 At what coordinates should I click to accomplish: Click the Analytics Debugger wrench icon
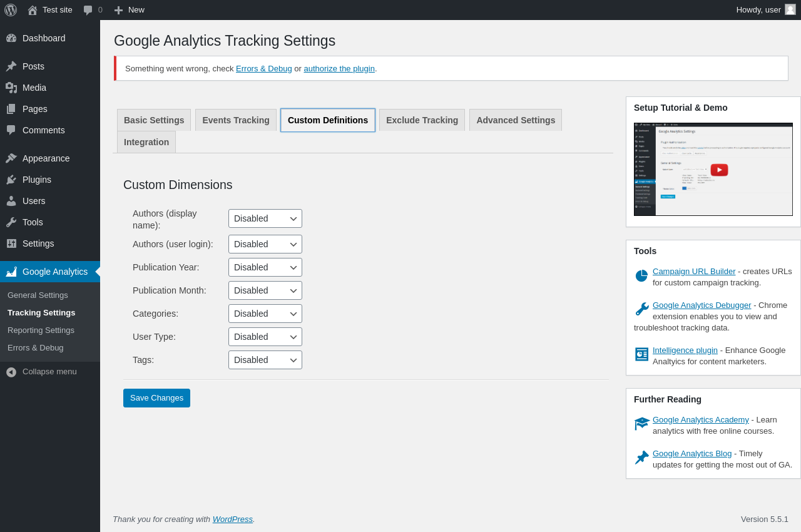[641, 309]
